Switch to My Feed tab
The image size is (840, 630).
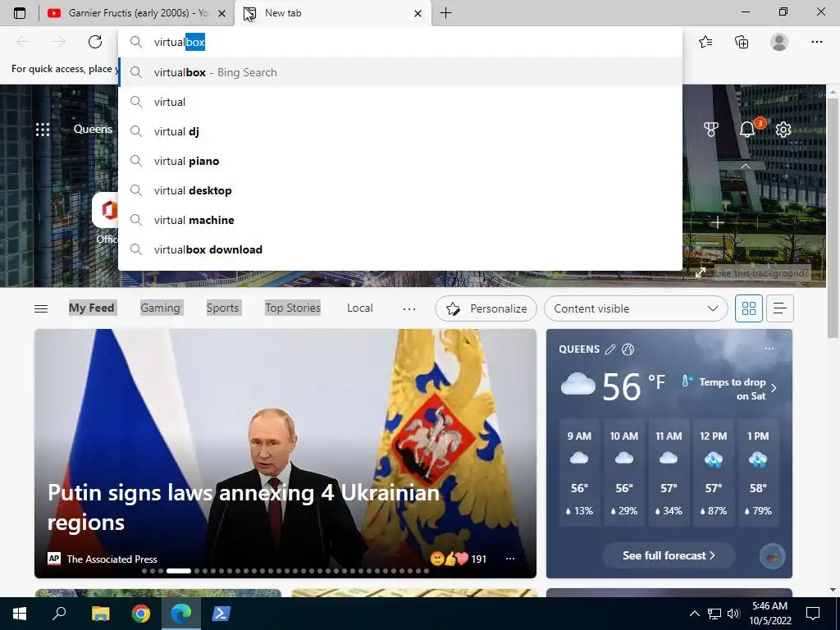pyautogui.click(x=91, y=308)
